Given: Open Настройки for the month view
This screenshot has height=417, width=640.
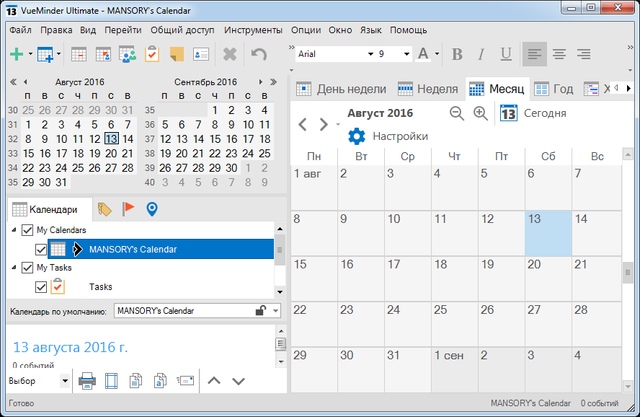Looking at the screenshot, I should (x=388, y=136).
